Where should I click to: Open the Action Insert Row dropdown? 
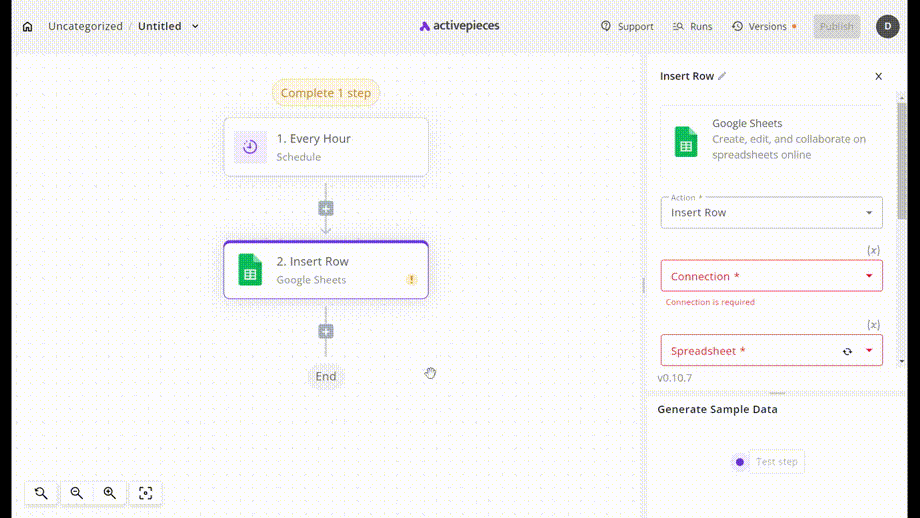[x=772, y=212]
